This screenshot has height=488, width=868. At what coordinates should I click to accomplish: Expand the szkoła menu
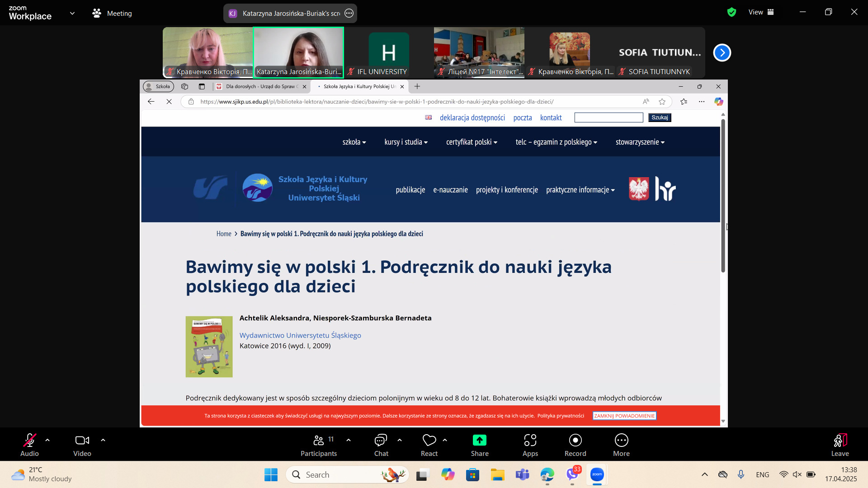(x=354, y=142)
